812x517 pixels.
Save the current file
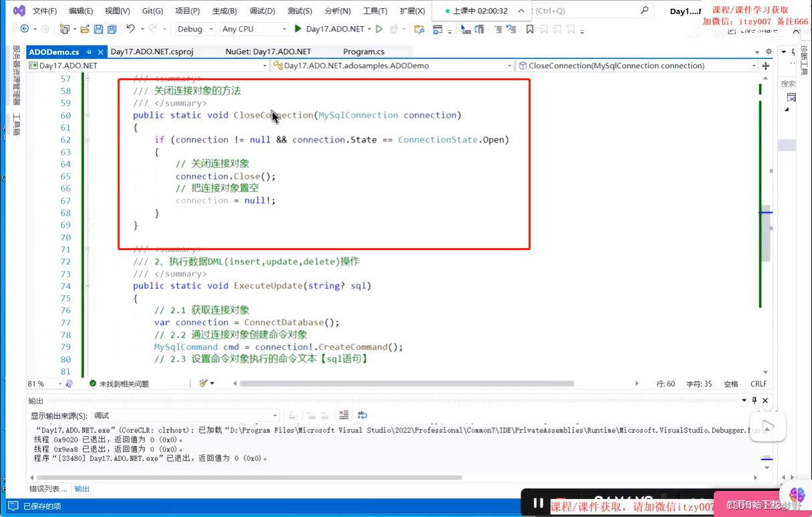pos(98,29)
